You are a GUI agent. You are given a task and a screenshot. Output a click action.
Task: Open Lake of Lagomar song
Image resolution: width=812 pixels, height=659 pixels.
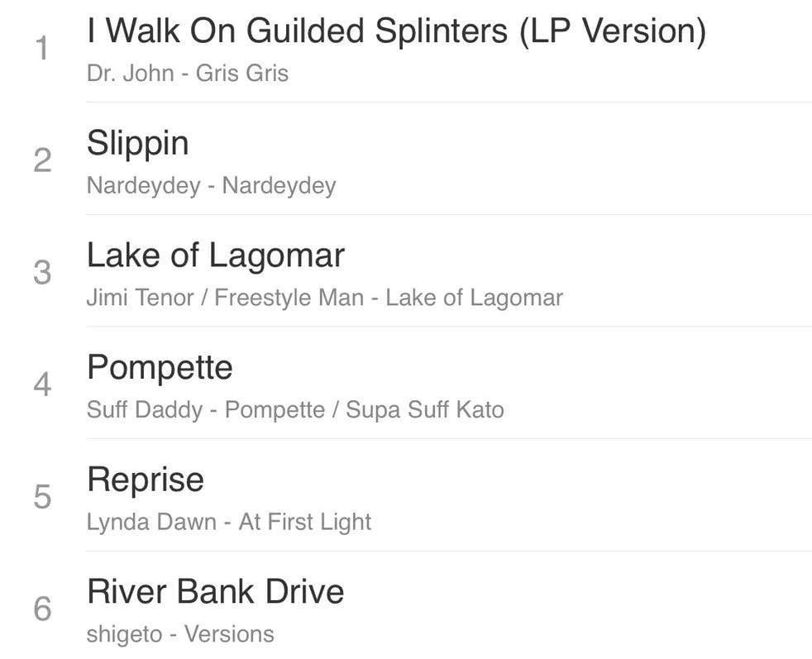(x=216, y=255)
